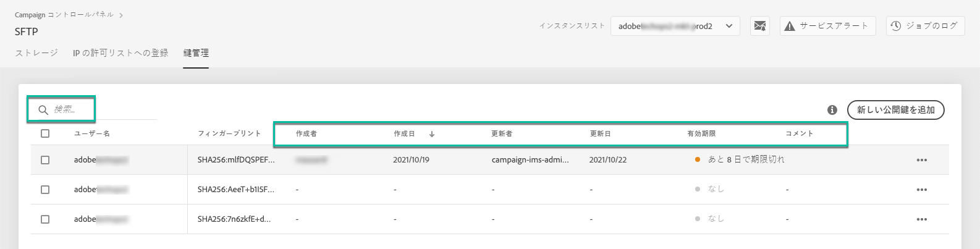This screenshot has width=980, height=249.
Task: Toggle the select-all checkbox in table header
Action: click(45, 133)
